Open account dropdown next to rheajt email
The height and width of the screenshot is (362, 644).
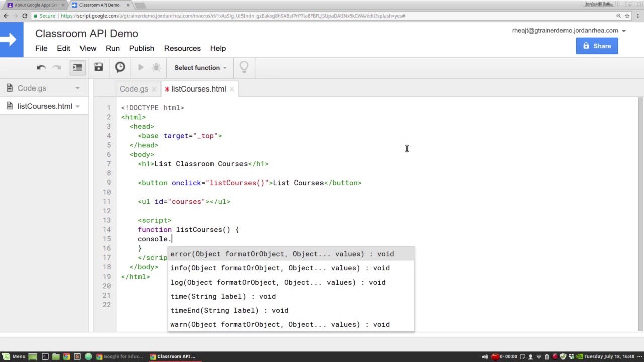624,31
